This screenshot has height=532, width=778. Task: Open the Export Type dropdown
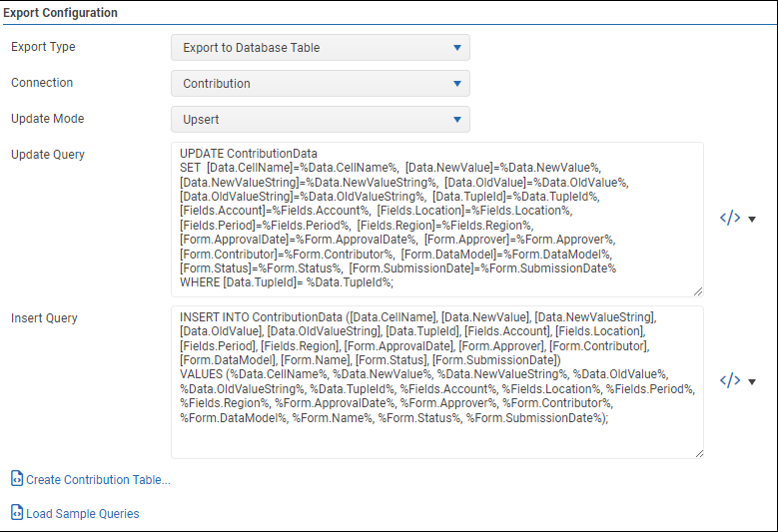pos(320,47)
